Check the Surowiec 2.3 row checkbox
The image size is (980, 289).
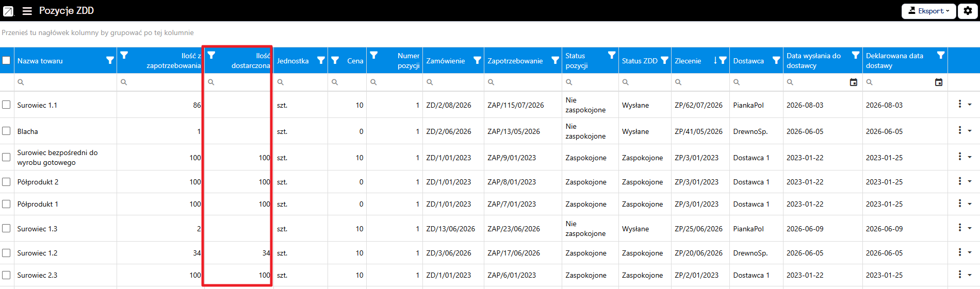6,275
